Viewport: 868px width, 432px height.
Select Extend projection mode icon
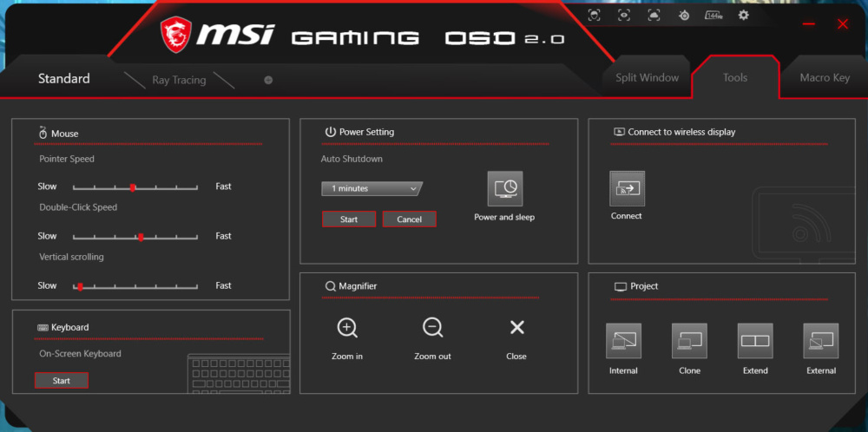[x=755, y=341]
